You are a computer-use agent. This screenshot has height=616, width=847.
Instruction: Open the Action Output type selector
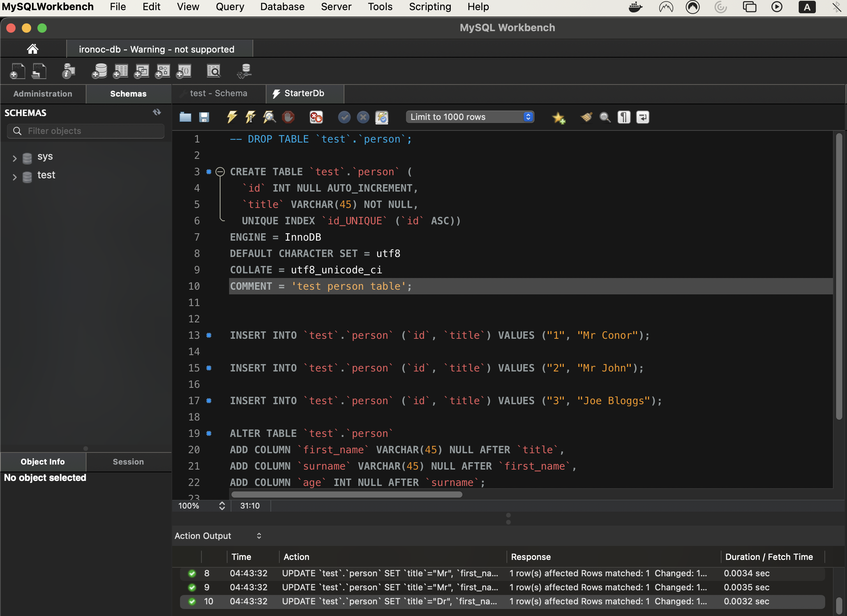[x=218, y=536]
